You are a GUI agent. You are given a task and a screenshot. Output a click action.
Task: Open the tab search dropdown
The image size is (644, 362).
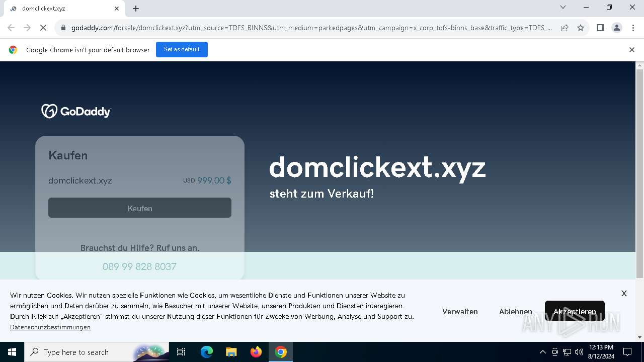coord(563,7)
